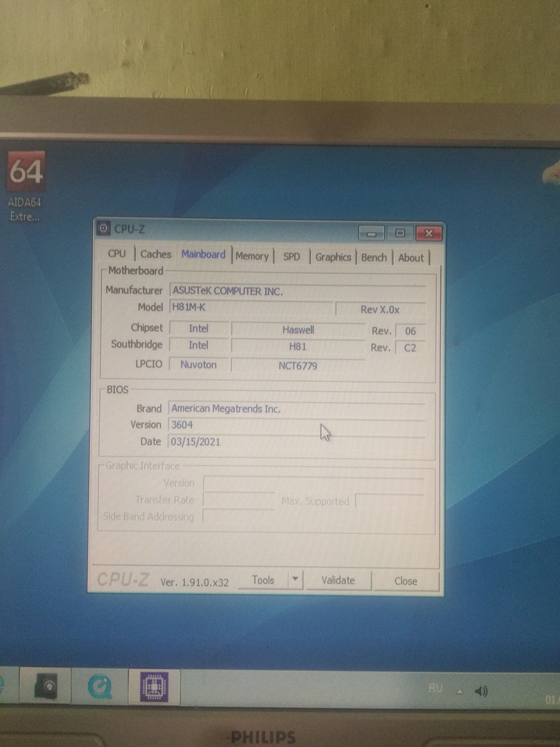Image resolution: width=560 pixels, height=747 pixels.
Task: Open the AIDA64 Extreme desktop shortcut
Action: pyautogui.click(x=25, y=186)
